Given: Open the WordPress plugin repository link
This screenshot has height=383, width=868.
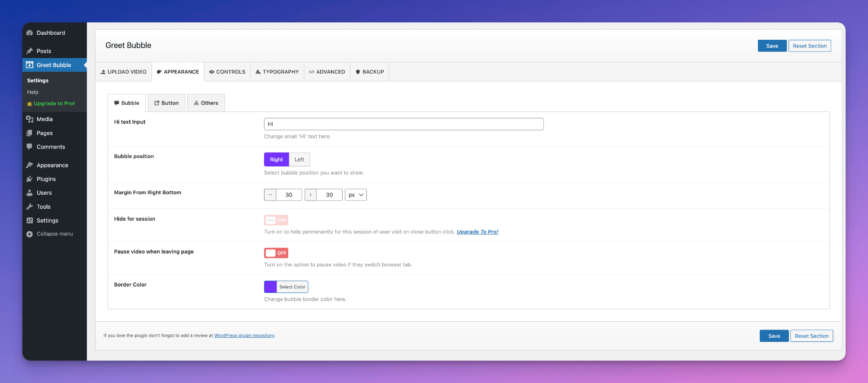Looking at the screenshot, I should (x=244, y=335).
